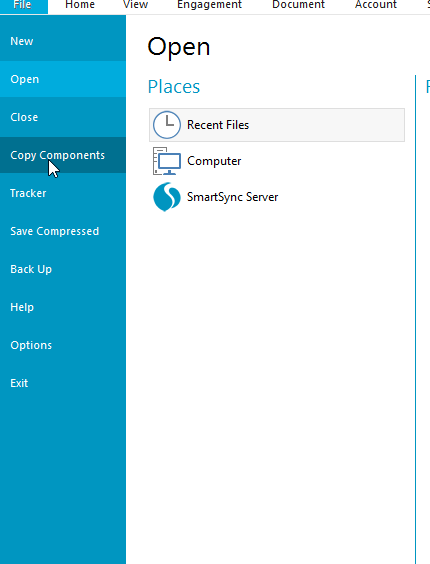Click the Recent Files clock icon
Image resolution: width=430 pixels, height=564 pixels.
point(167,125)
